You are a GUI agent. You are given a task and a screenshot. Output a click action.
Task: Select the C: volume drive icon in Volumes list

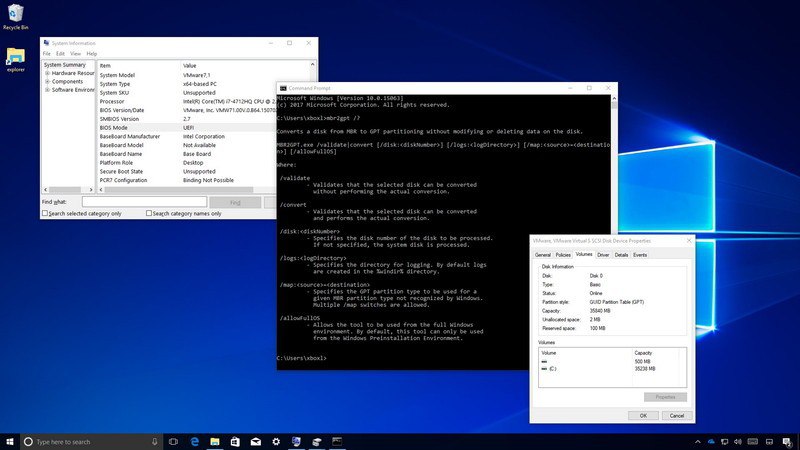coord(544,368)
